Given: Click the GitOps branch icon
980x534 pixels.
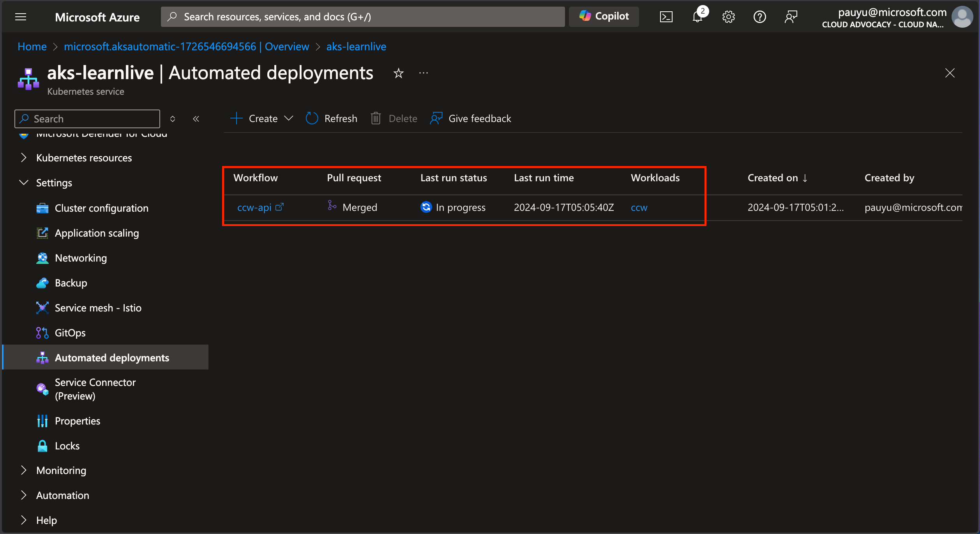Looking at the screenshot, I should click(42, 333).
